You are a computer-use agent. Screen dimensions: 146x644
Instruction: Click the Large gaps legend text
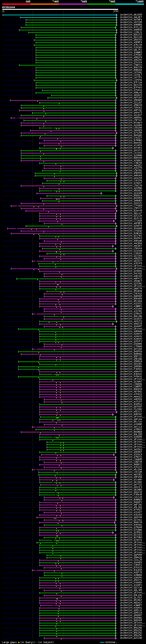tap(28, 642)
